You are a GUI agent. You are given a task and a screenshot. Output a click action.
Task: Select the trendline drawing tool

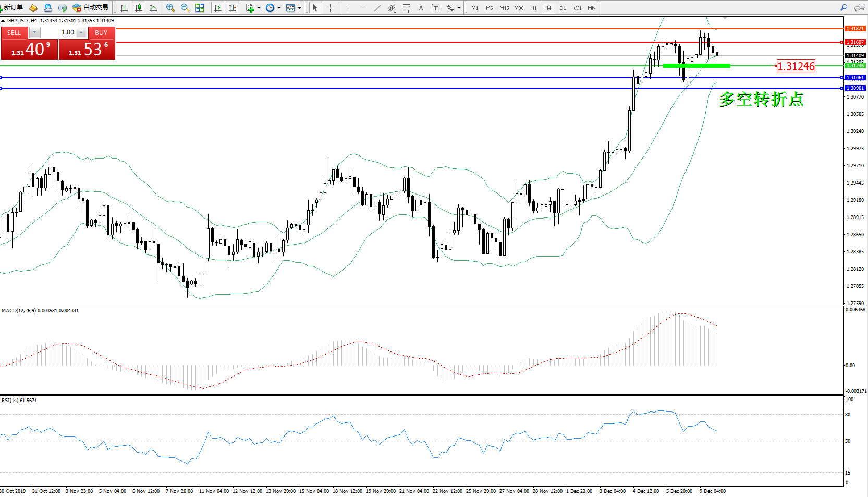tap(377, 8)
